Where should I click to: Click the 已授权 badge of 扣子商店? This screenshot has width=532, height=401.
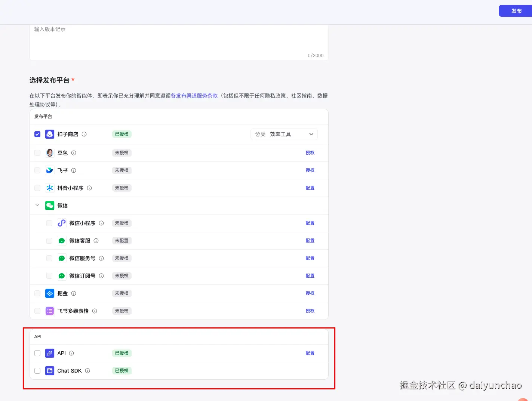pos(122,134)
